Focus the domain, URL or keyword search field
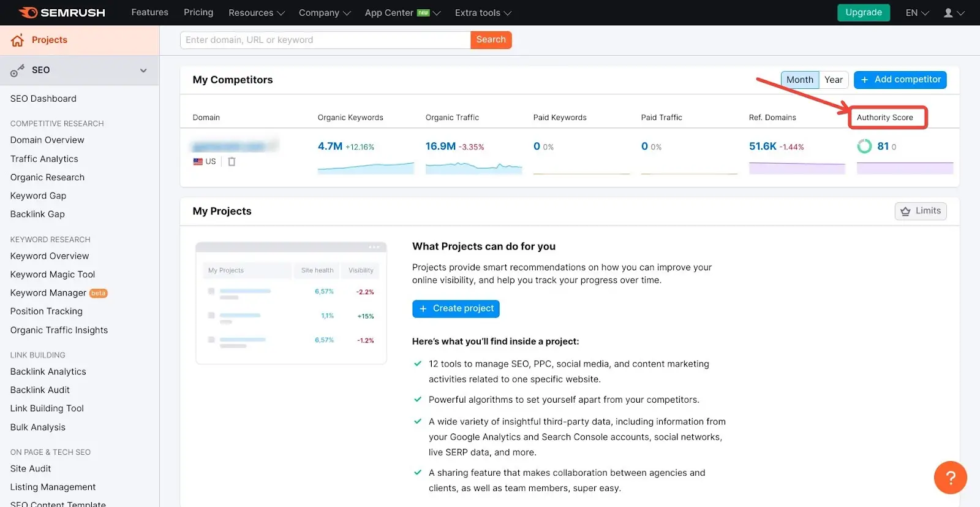 (325, 40)
